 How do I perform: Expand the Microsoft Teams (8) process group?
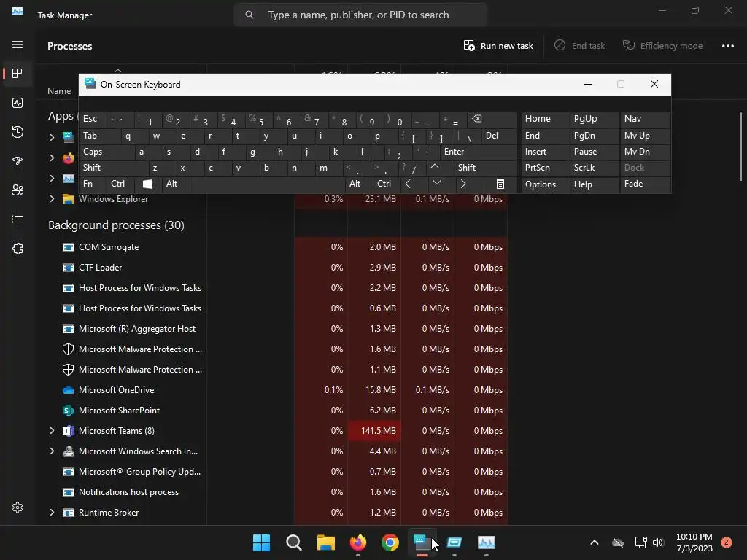pyautogui.click(x=52, y=430)
